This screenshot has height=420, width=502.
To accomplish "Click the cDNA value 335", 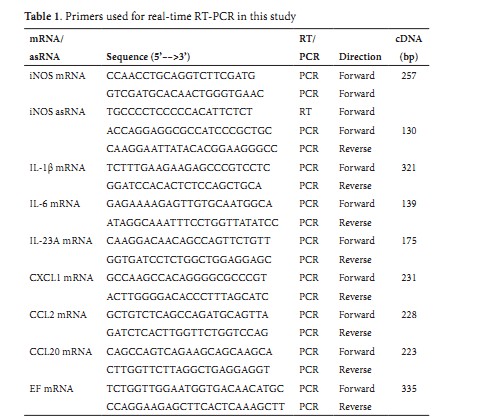I will click(409, 389).
